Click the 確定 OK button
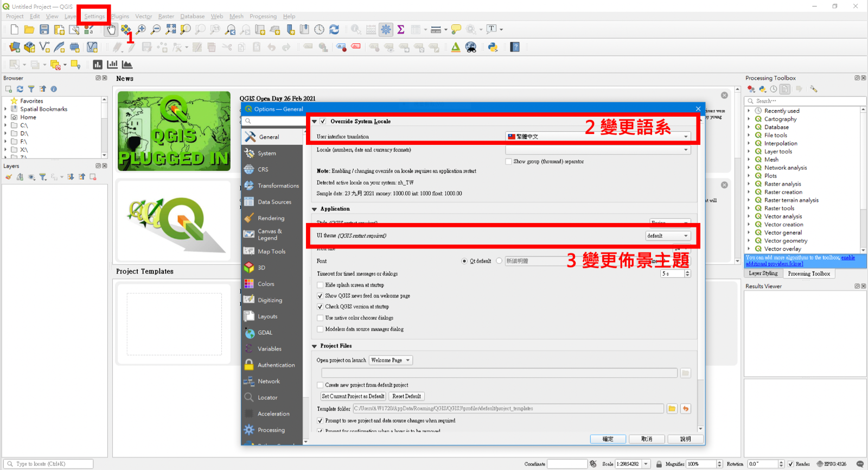The image size is (868, 470). (608, 439)
